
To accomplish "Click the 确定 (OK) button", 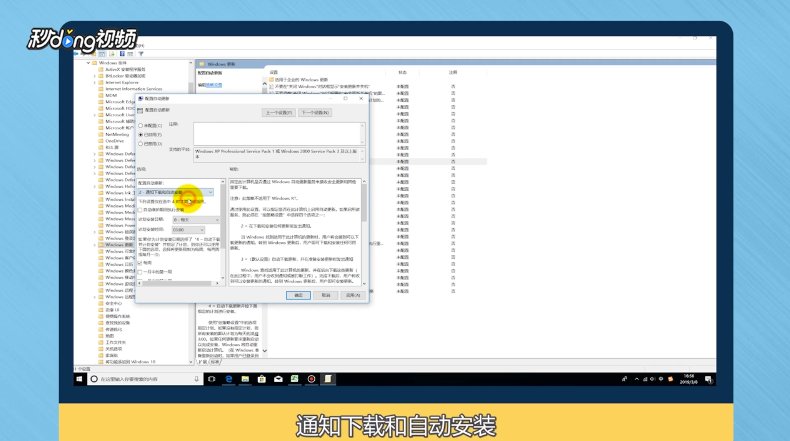I will [x=298, y=295].
